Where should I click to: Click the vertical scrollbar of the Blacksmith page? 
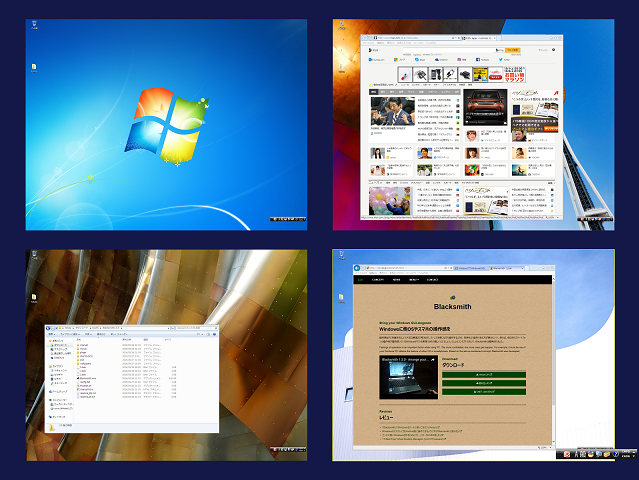pos(553,361)
